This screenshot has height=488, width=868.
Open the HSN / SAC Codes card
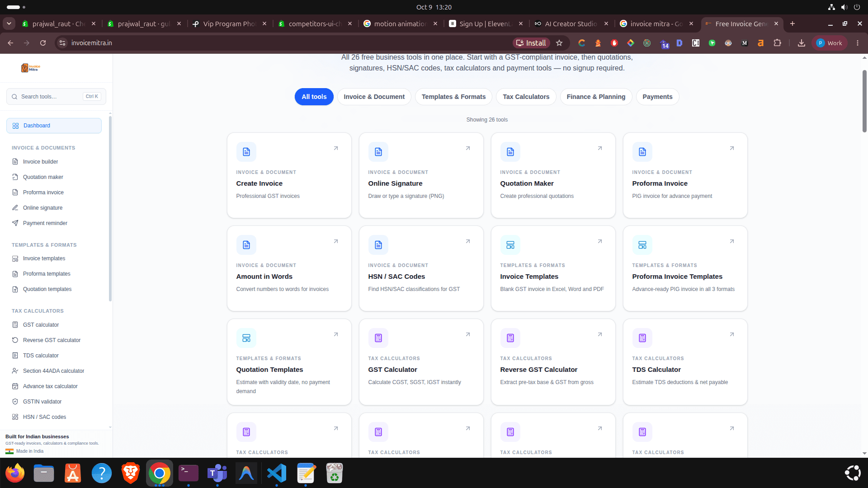pyautogui.click(x=421, y=268)
